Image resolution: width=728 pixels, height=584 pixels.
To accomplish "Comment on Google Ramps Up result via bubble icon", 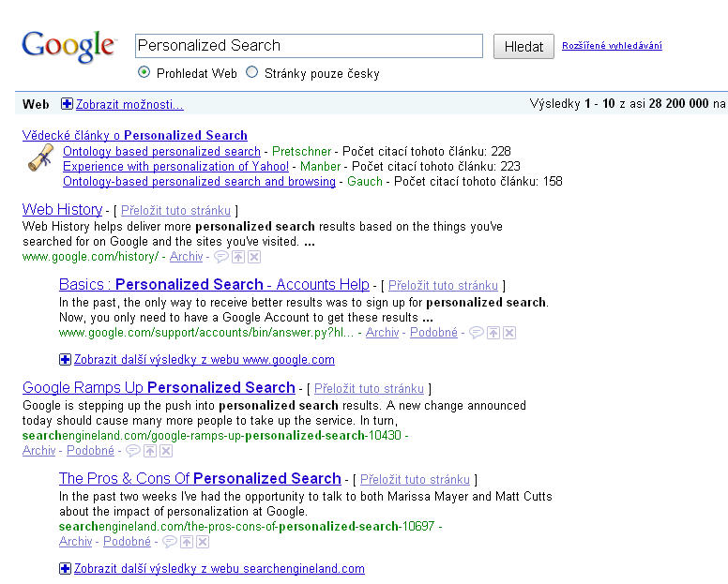I will click(133, 450).
